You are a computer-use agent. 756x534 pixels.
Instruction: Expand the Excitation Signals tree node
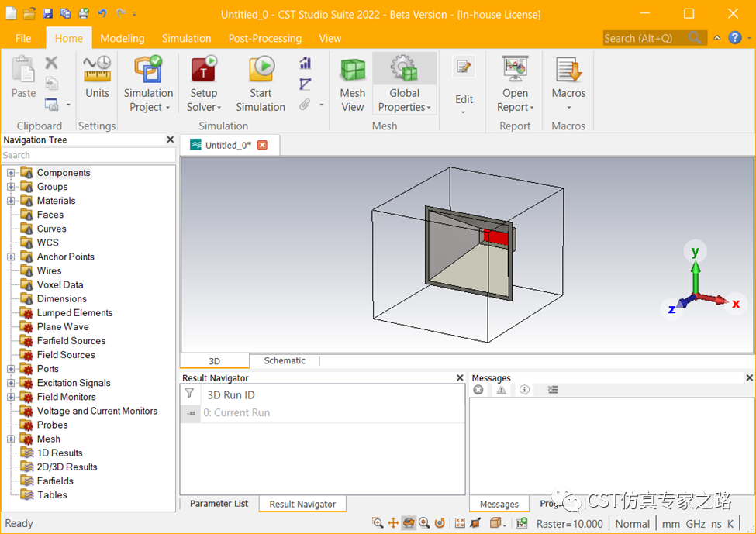pyautogui.click(x=11, y=383)
